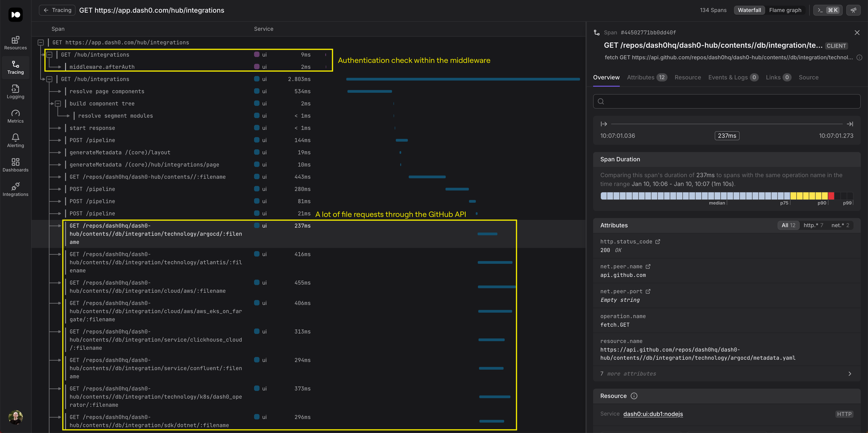Open net.peer.port external link icon
This screenshot has width=868, height=433.
tap(648, 291)
